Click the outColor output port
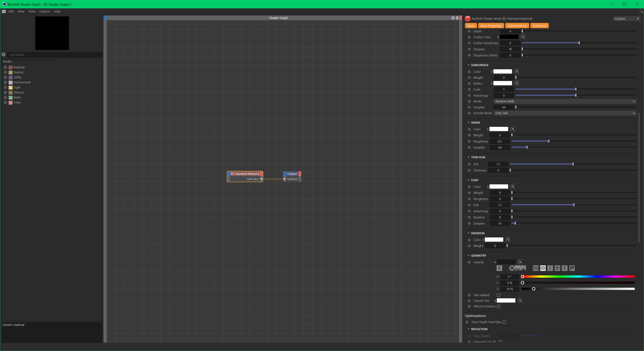644x351 pixels. point(261,179)
